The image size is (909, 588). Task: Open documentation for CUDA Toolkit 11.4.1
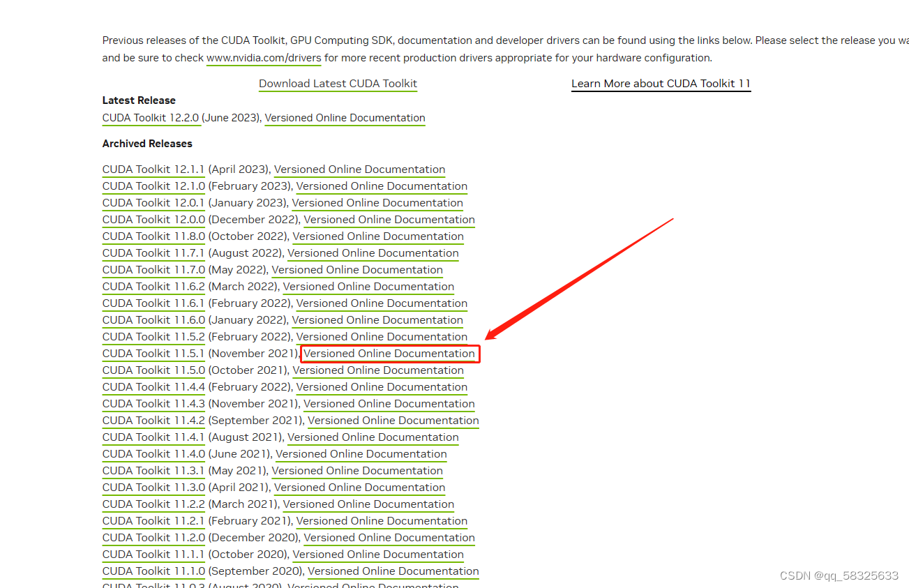[x=373, y=437]
